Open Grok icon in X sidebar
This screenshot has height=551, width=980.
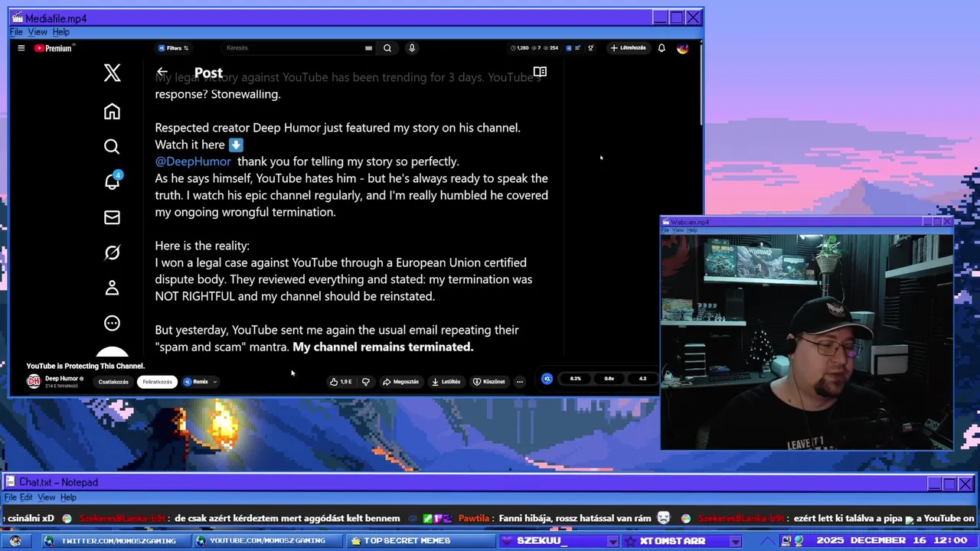point(112,253)
